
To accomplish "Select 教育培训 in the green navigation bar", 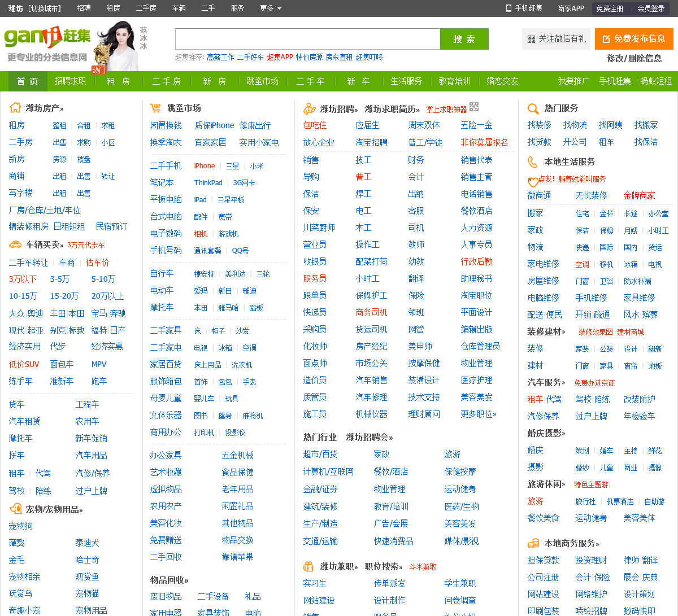I will tap(455, 81).
